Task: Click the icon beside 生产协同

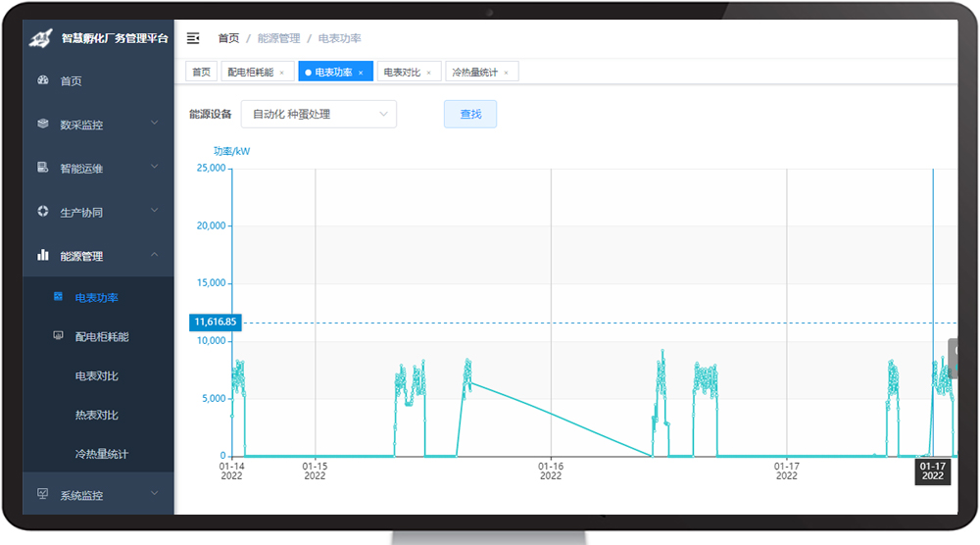Action: click(x=43, y=212)
